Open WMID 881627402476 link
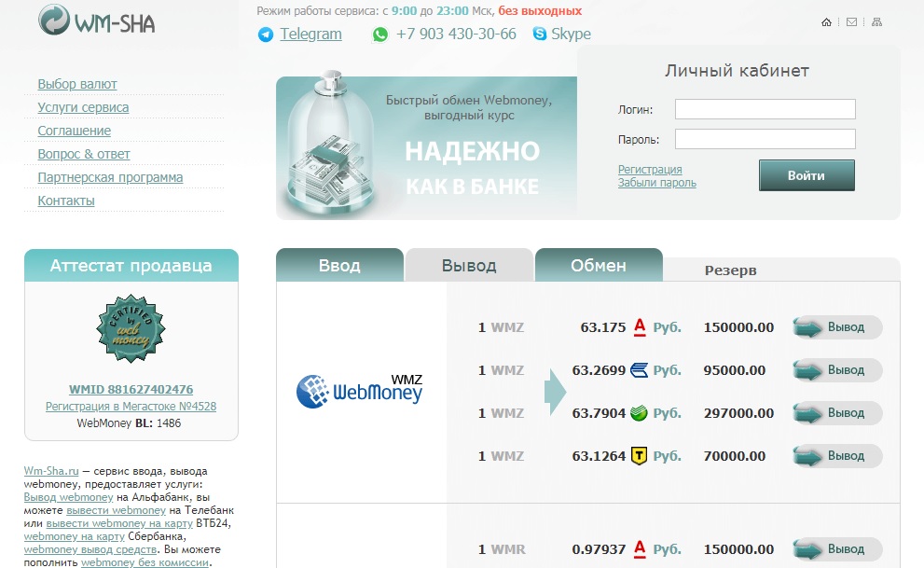 131,390
